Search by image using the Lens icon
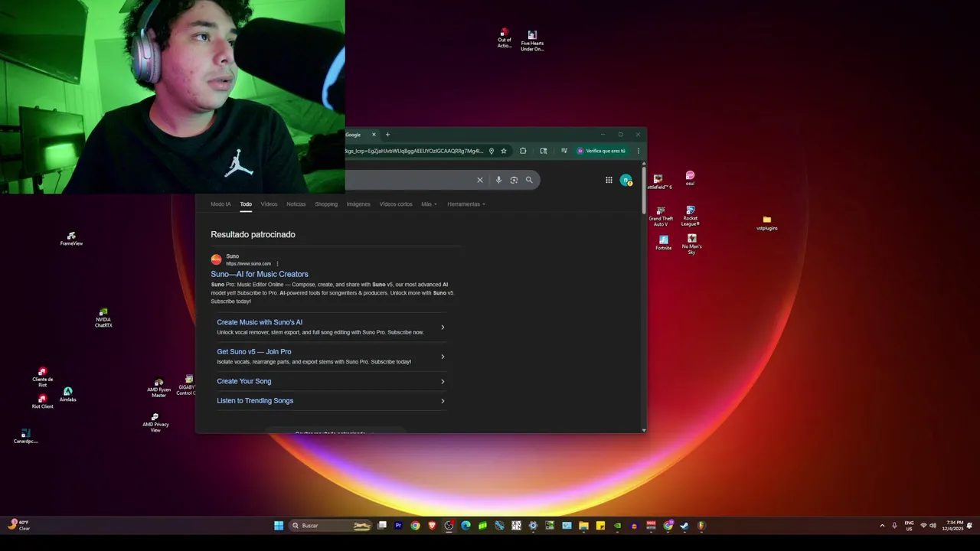Viewport: 980px width, 551px height. click(514, 180)
